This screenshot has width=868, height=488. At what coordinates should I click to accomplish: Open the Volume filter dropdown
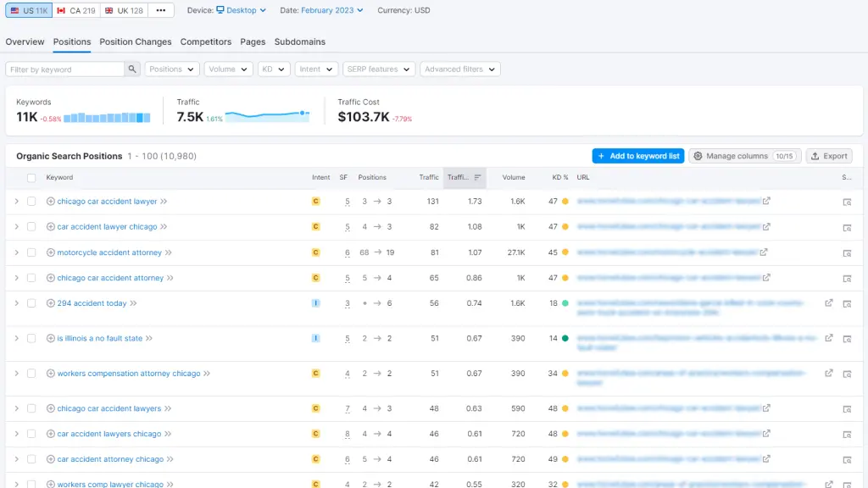pos(228,69)
